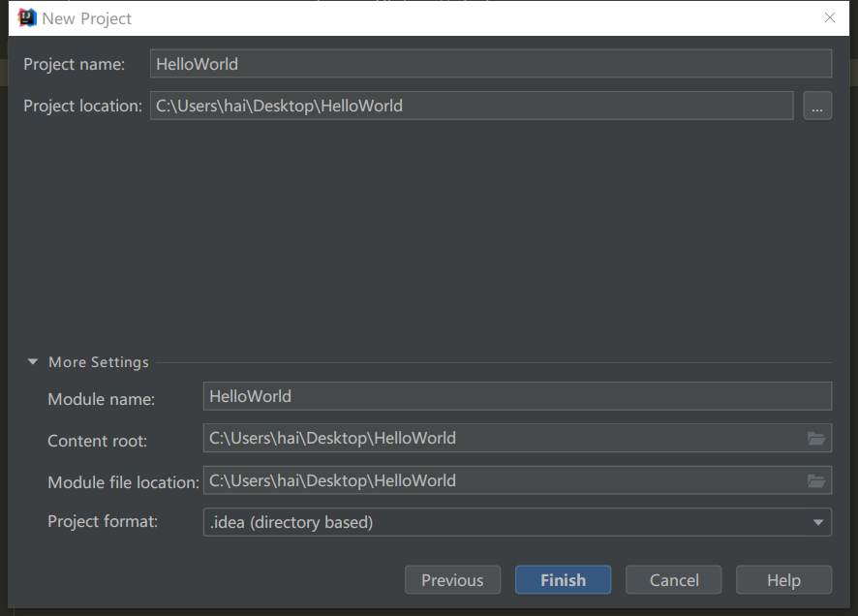The width and height of the screenshot is (858, 616).
Task: Go back with the Previous button
Action: (x=452, y=580)
